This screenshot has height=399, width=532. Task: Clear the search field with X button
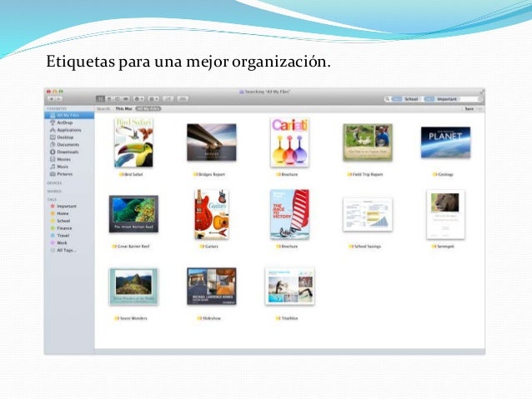[479, 99]
